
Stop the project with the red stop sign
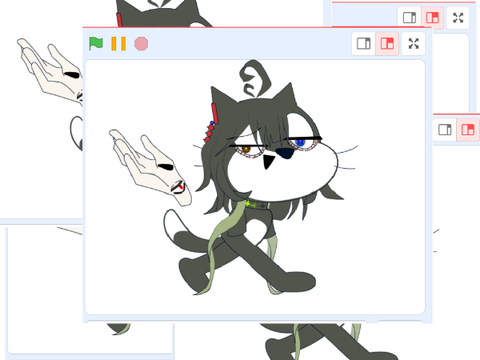pos(141,44)
